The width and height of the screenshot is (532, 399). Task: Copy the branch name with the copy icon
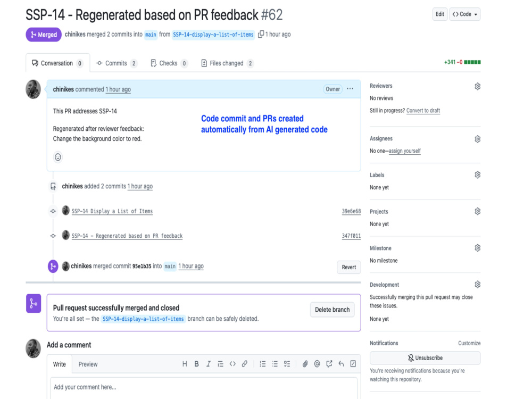pyautogui.click(x=261, y=34)
